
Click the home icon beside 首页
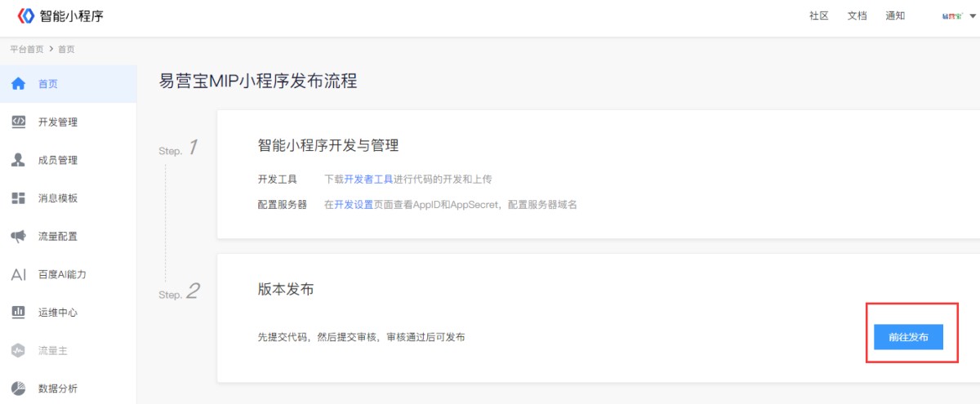click(18, 84)
